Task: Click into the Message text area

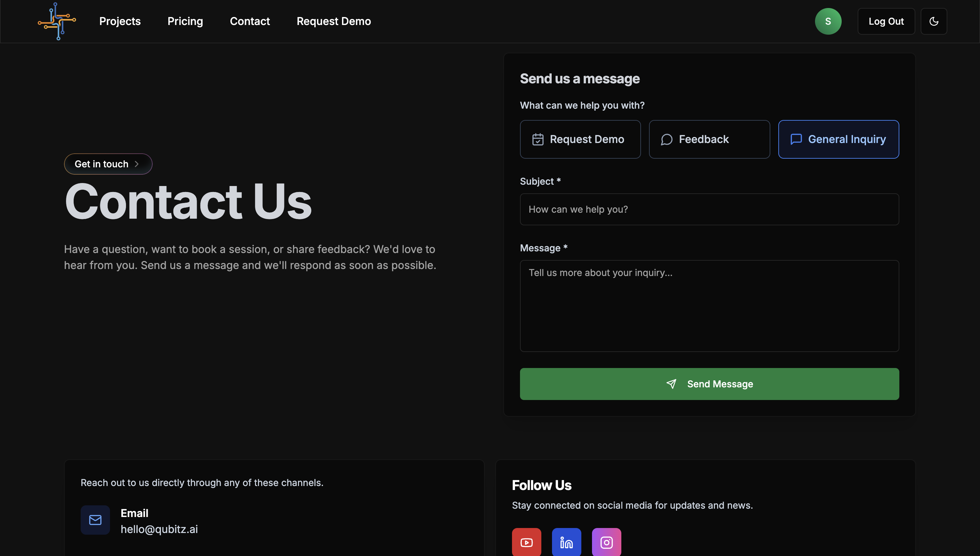Action: 709,305
